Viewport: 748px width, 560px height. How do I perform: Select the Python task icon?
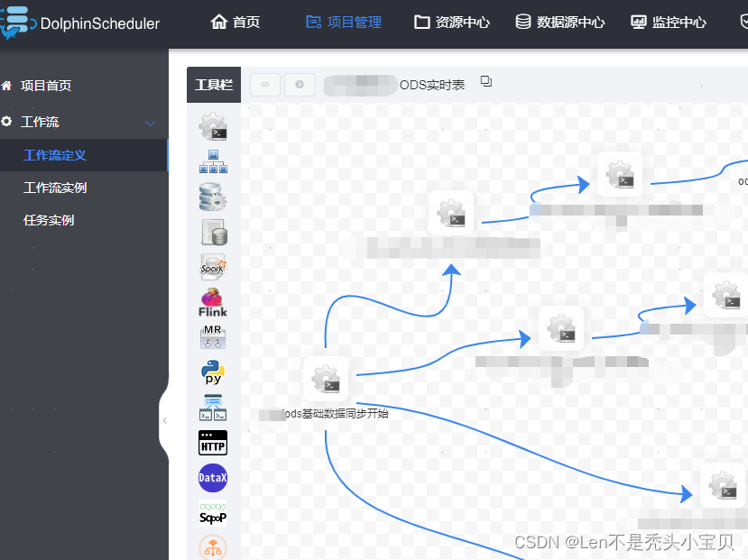click(x=212, y=371)
